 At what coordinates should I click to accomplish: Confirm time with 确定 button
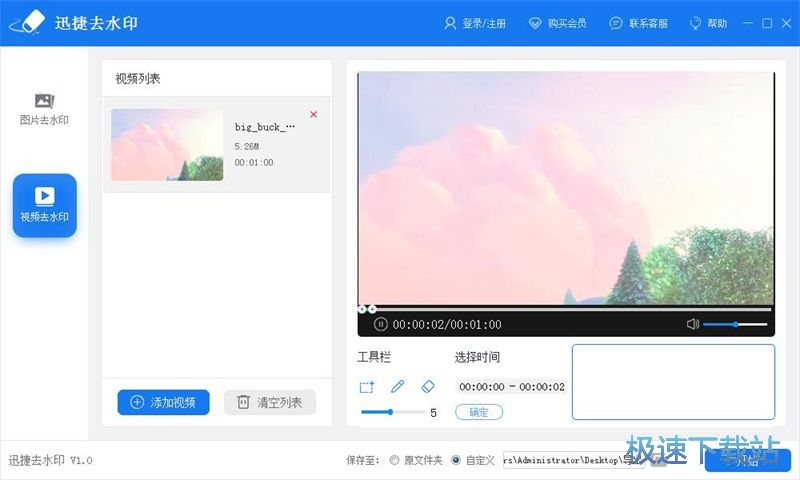tap(479, 412)
